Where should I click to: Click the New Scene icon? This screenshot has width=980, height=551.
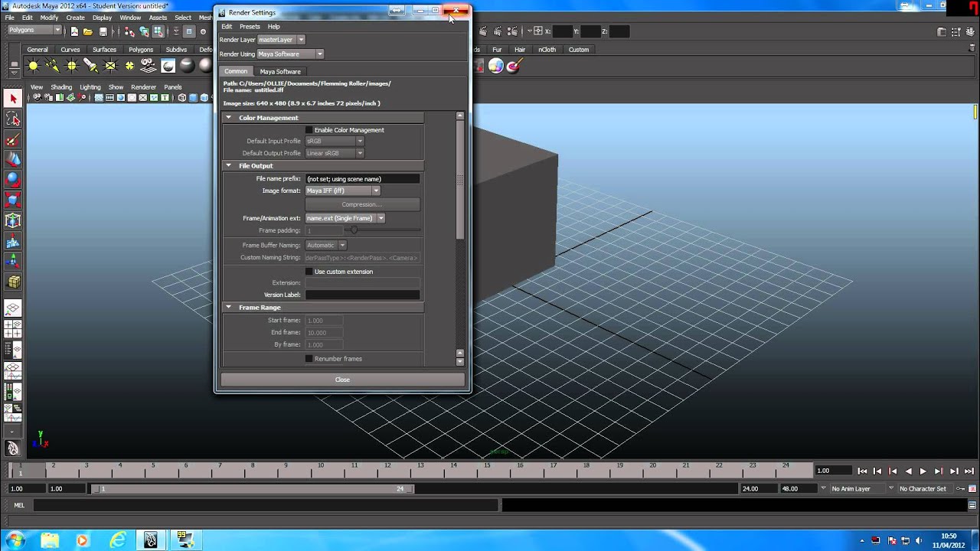coord(74,31)
